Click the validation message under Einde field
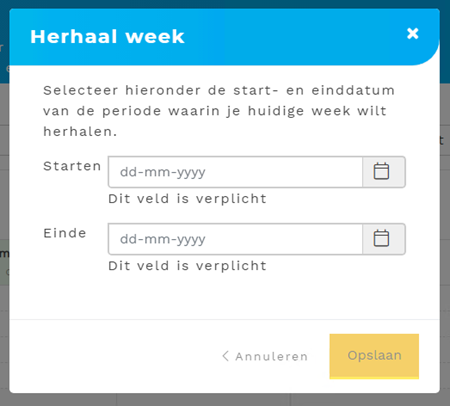Viewport: 450px width, 406px height. coord(187,266)
